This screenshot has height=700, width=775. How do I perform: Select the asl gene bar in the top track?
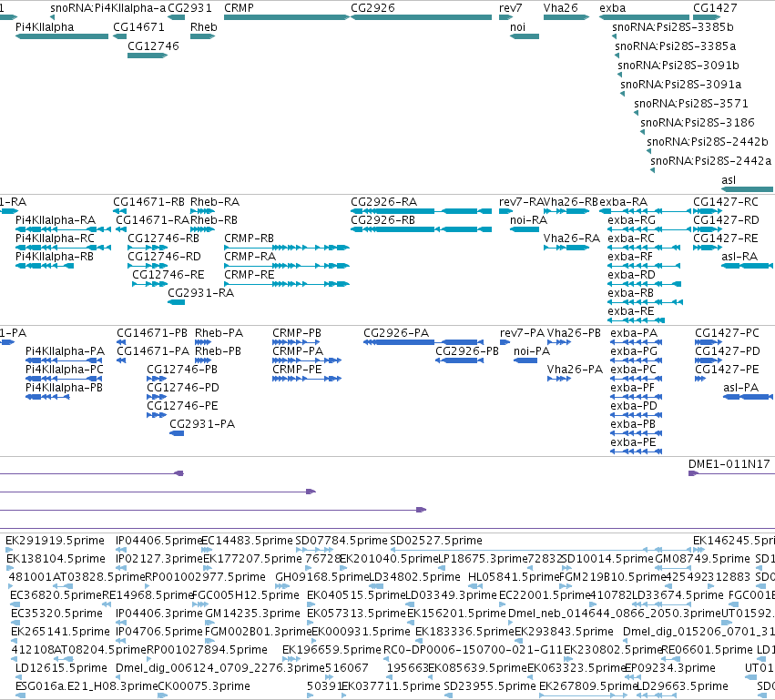[748, 189]
